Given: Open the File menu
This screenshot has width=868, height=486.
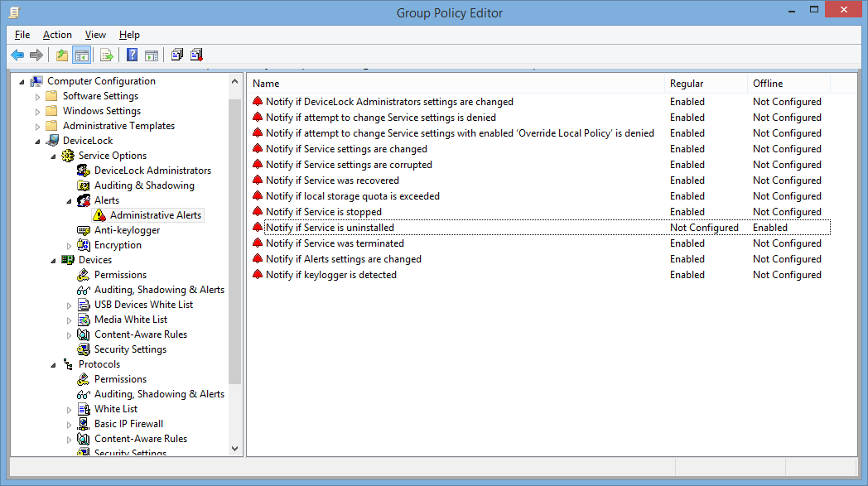Looking at the screenshot, I should pyautogui.click(x=22, y=35).
